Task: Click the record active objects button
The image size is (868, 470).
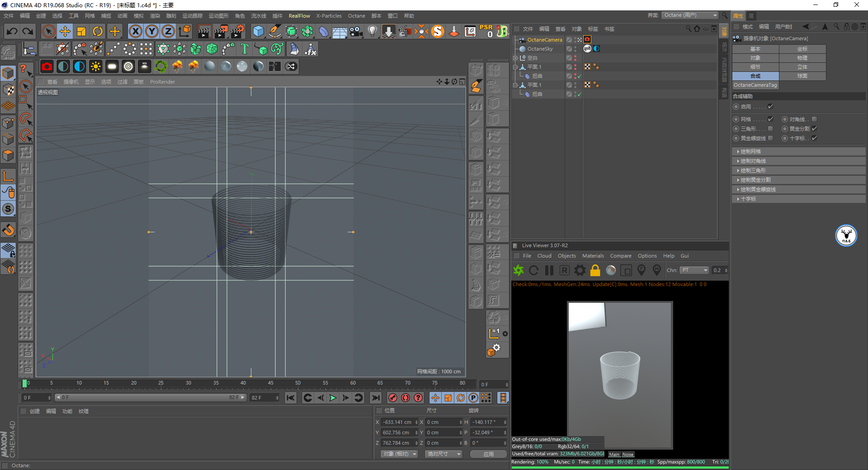Action: [393, 398]
